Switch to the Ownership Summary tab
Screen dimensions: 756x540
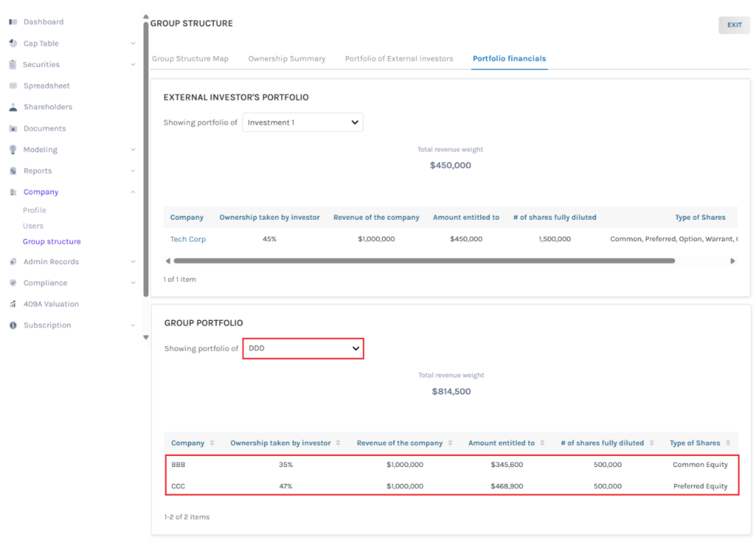(x=286, y=58)
